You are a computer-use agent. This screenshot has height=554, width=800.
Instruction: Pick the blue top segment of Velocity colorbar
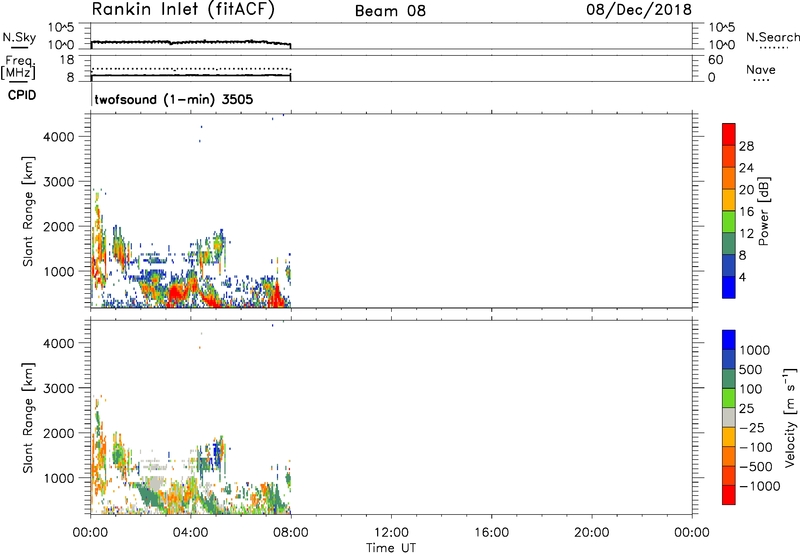tap(729, 340)
